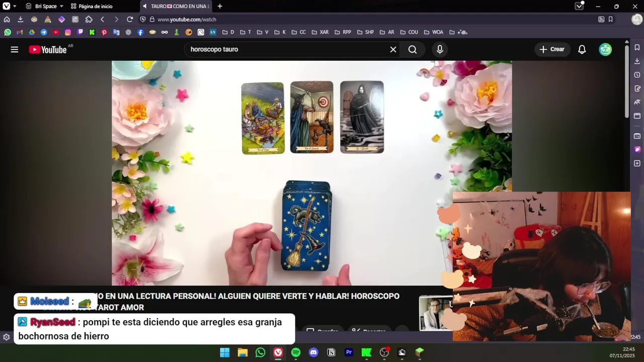Open the Instagram bookmark
The image size is (644, 362).
point(68,32)
